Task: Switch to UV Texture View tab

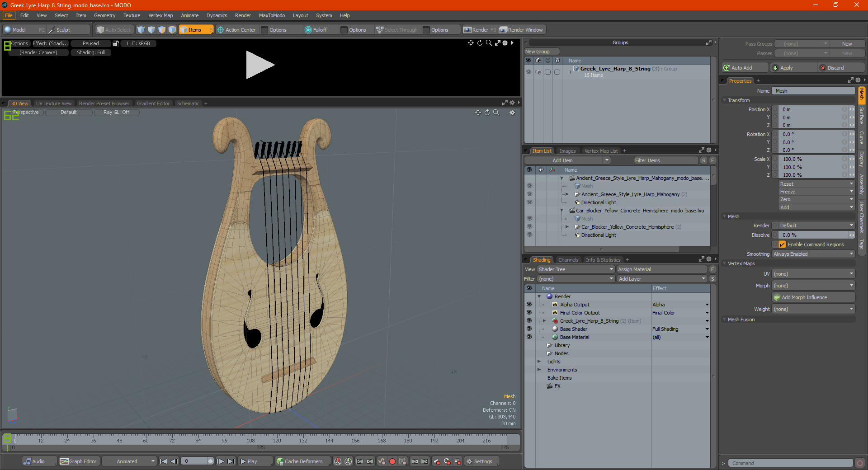Action: coord(53,103)
